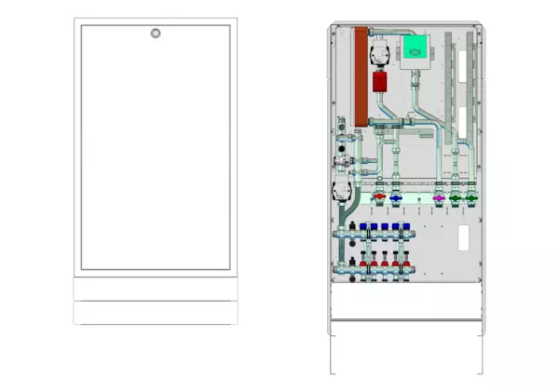Select the empty base frame under open cabinet
Viewport: 559px width, 392px height.
(406, 346)
